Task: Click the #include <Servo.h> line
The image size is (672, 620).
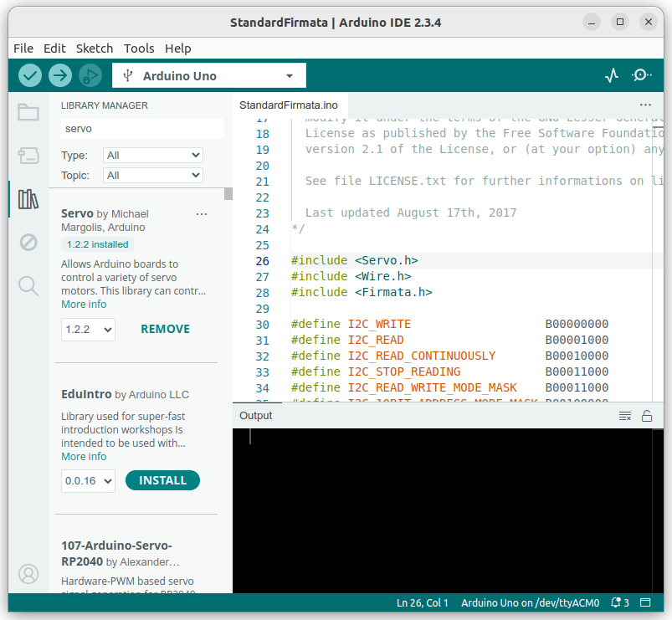Action: point(355,260)
